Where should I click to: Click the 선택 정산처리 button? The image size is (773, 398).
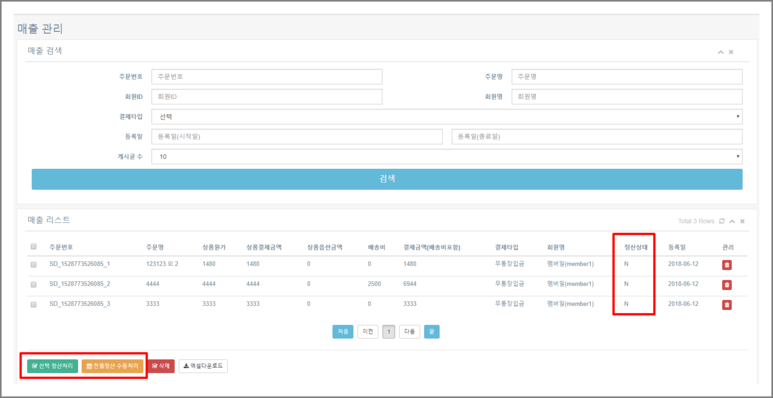click(52, 366)
